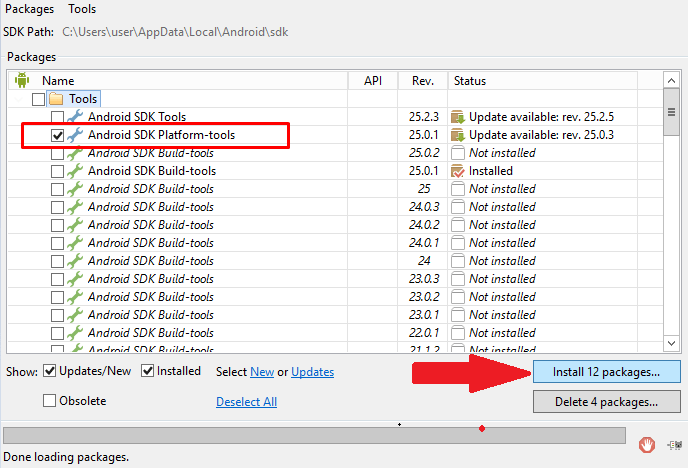This screenshot has height=468, width=688.
Task: Click revision cell '22.0.1'
Action: click(x=423, y=332)
